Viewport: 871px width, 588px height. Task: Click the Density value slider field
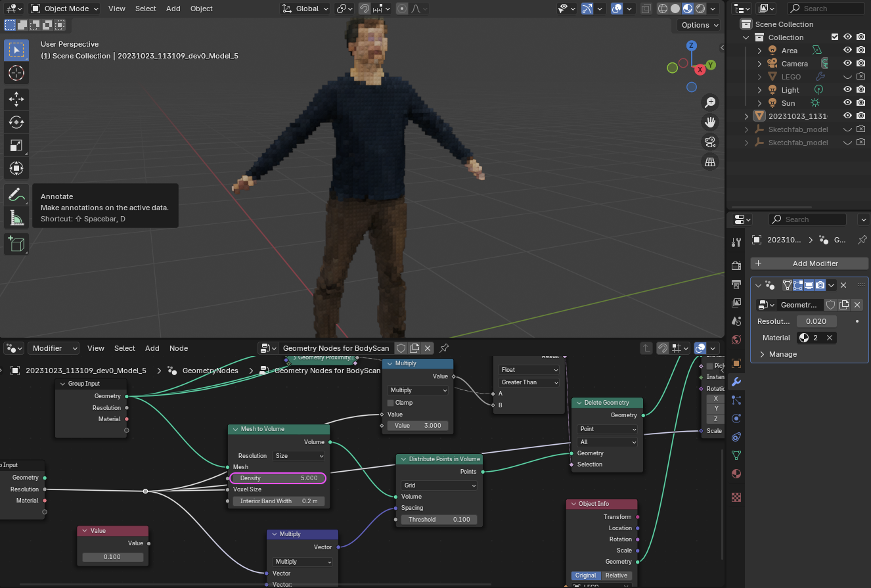(x=279, y=478)
